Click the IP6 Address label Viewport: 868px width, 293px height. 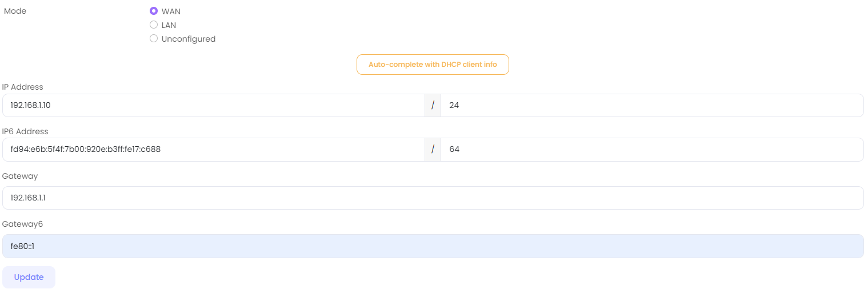[x=25, y=131]
